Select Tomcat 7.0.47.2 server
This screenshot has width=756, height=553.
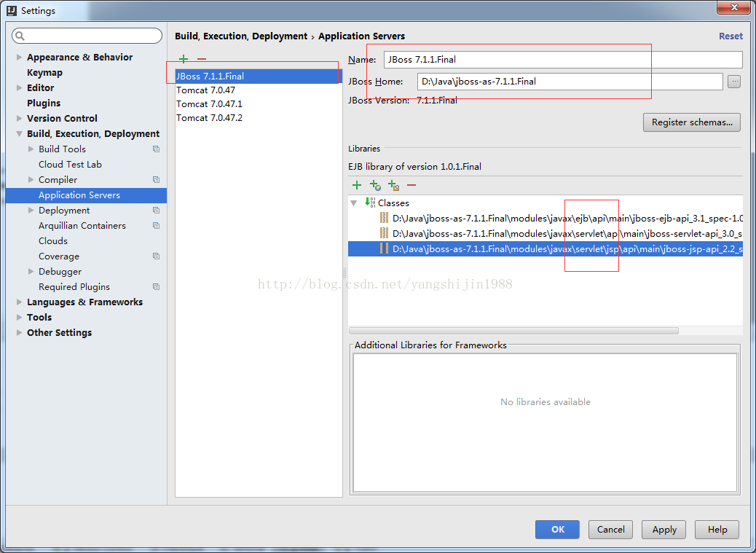click(259, 118)
